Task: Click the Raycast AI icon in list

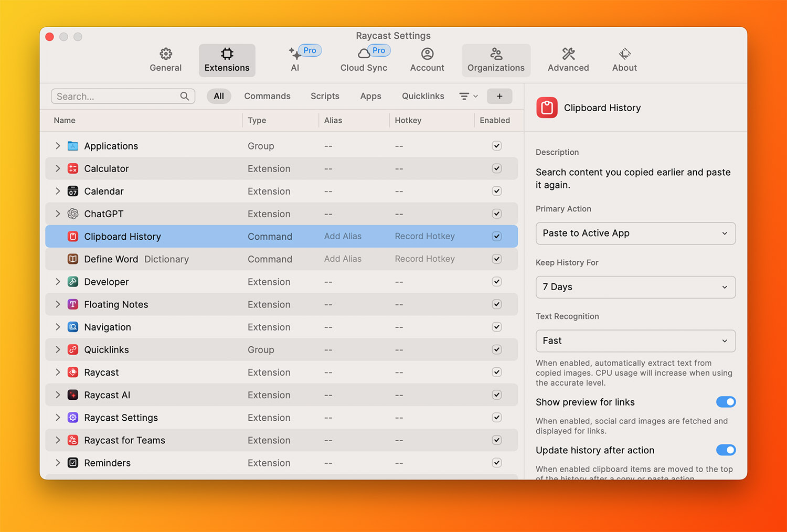Action: point(73,395)
